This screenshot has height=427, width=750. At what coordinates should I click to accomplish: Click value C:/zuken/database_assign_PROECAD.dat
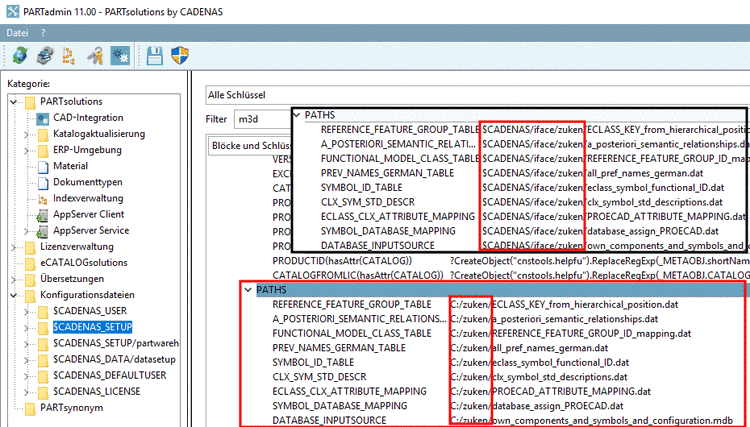point(537,406)
